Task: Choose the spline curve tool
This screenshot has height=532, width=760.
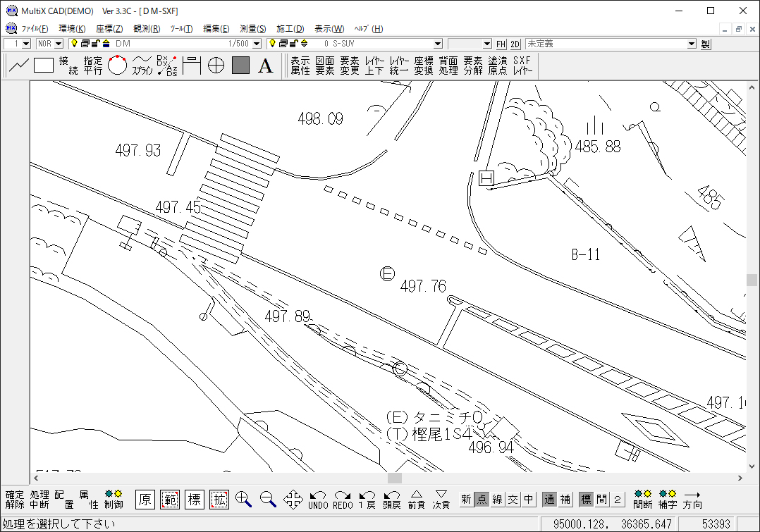Action: click(142, 66)
